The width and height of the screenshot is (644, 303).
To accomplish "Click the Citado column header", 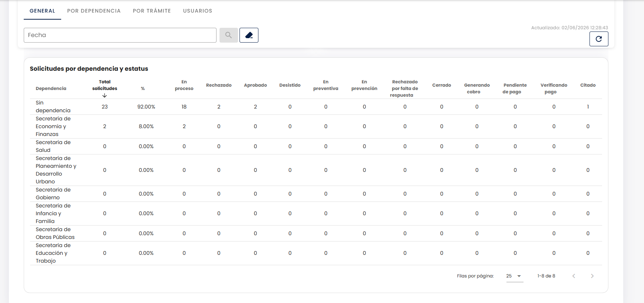I will pyautogui.click(x=588, y=85).
